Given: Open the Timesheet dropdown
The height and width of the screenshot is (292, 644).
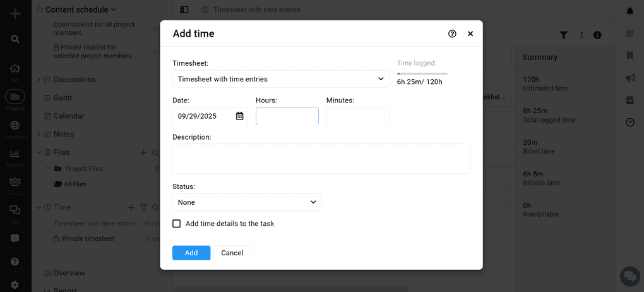Looking at the screenshot, I should click(280, 79).
